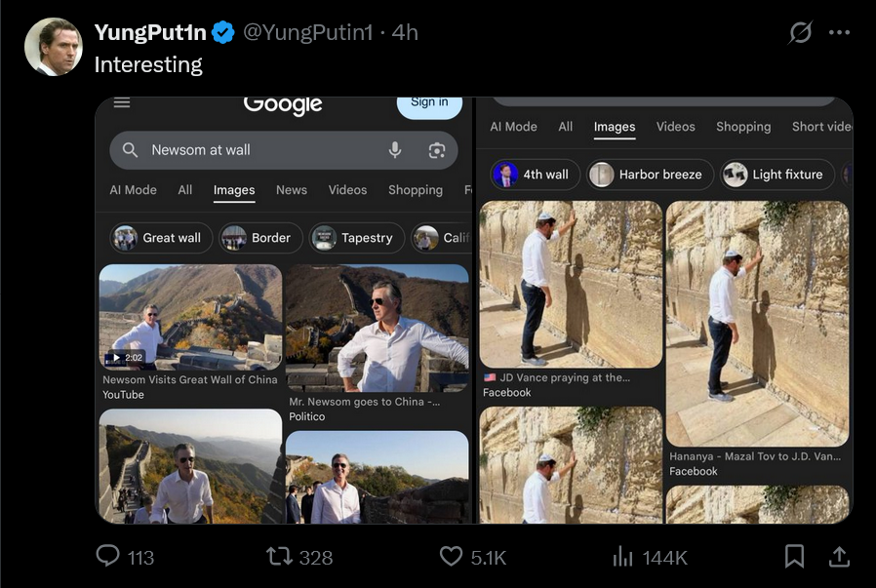Open the Google hamburger menu

[122, 102]
